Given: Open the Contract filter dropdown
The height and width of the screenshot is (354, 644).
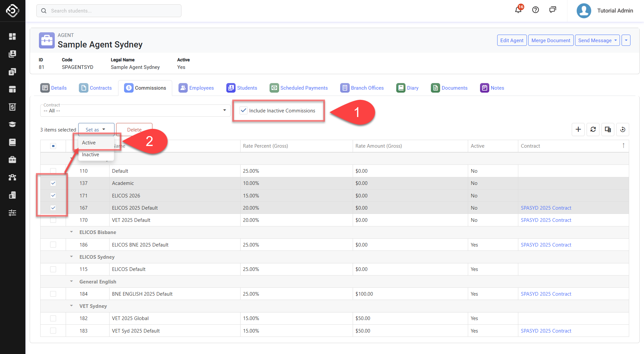Looking at the screenshot, I should (135, 110).
